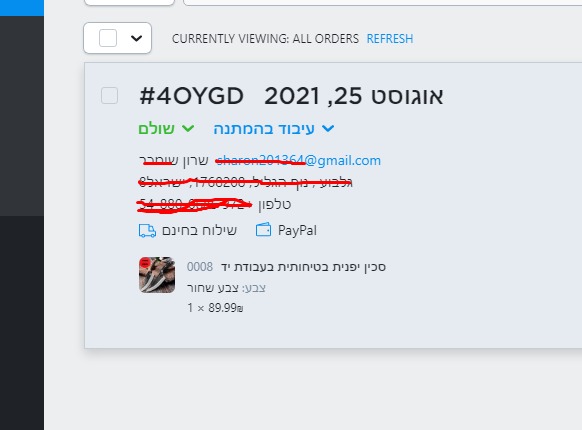This screenshot has height=430, width=582.
Task: Open the שולם payment status dropdown
Action: coord(166,129)
